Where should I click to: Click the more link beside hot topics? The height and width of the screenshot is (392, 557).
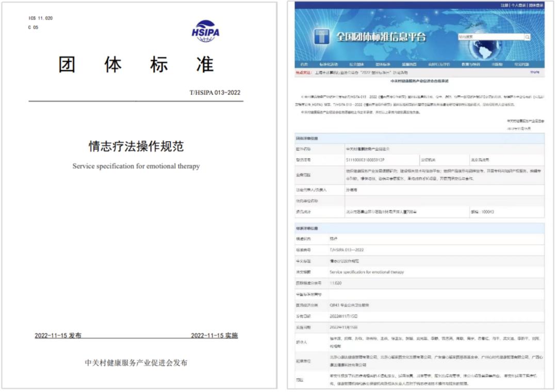click(535, 73)
